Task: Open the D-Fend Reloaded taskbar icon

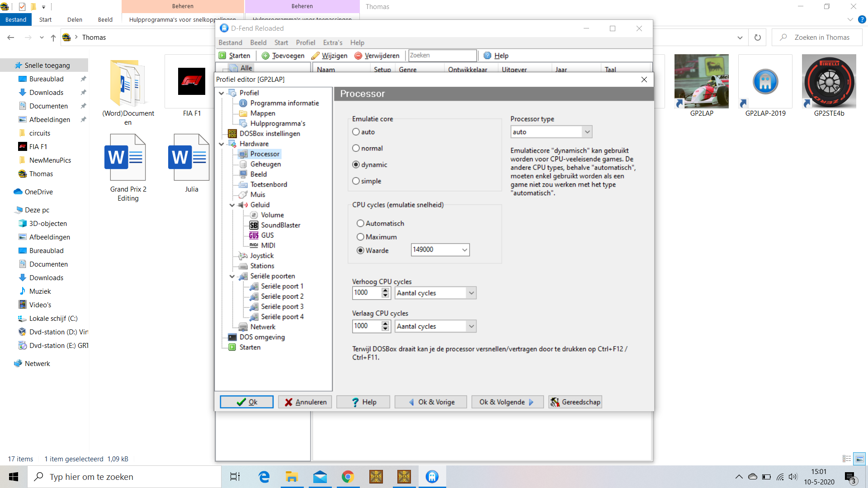Action: 432,477
